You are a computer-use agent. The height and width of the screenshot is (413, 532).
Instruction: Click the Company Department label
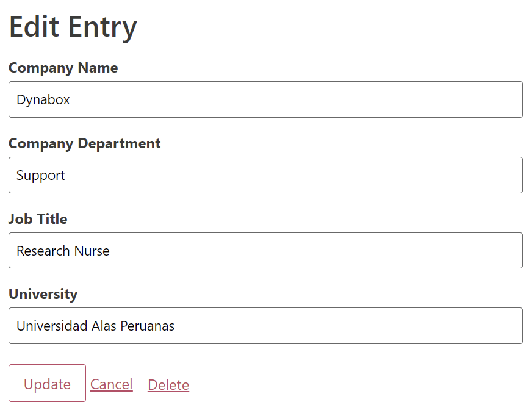[x=85, y=143]
